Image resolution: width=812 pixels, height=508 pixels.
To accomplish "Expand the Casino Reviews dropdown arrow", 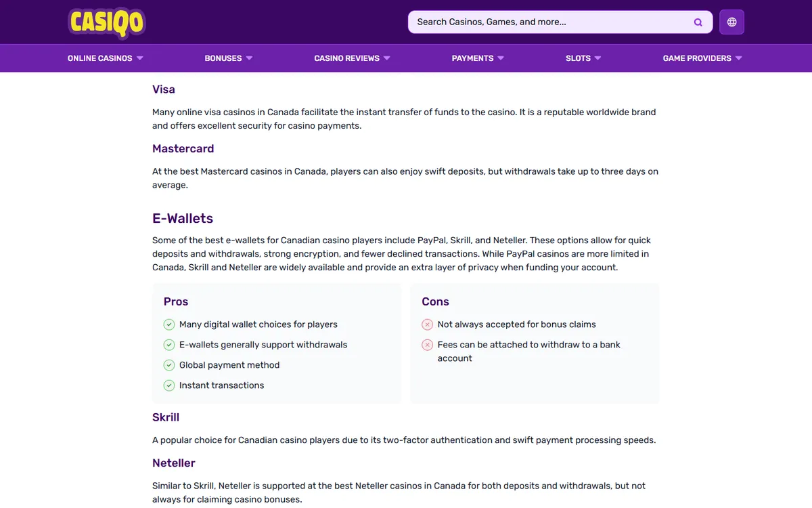I will [x=387, y=58].
